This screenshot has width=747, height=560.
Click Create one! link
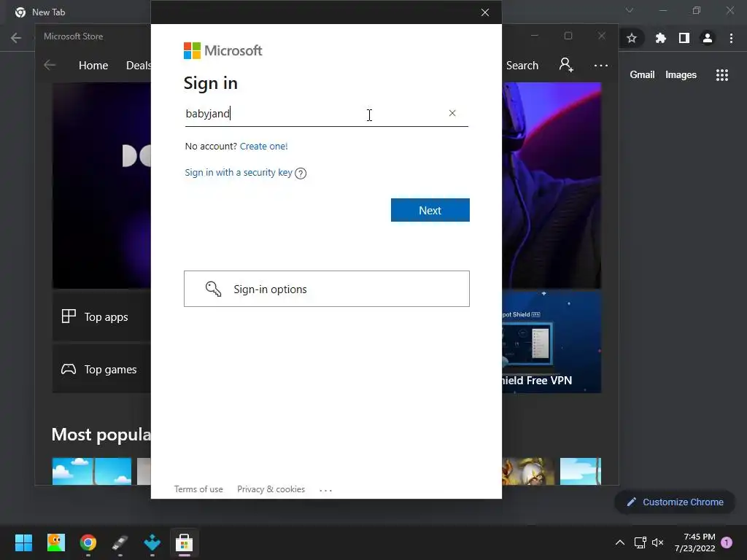(x=263, y=146)
